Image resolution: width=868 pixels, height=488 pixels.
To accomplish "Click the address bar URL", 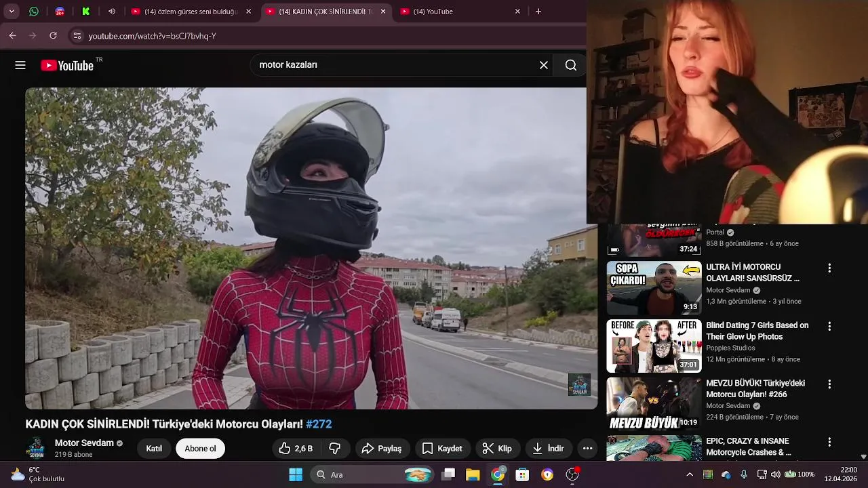I will (152, 36).
